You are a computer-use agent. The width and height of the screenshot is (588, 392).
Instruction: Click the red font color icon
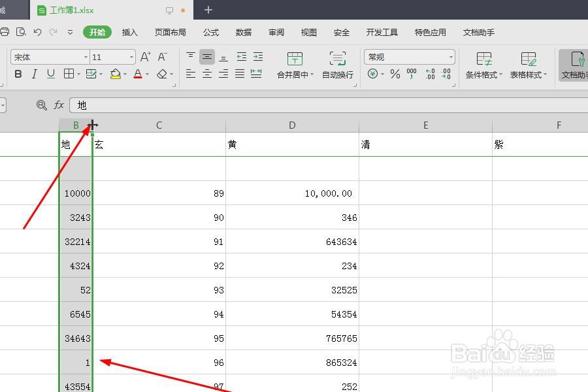138,74
